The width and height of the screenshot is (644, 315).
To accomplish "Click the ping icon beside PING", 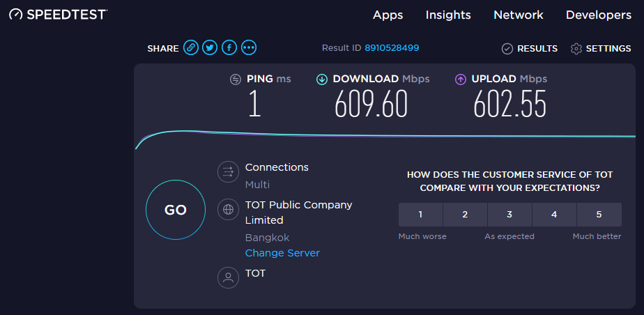I will [x=236, y=79].
